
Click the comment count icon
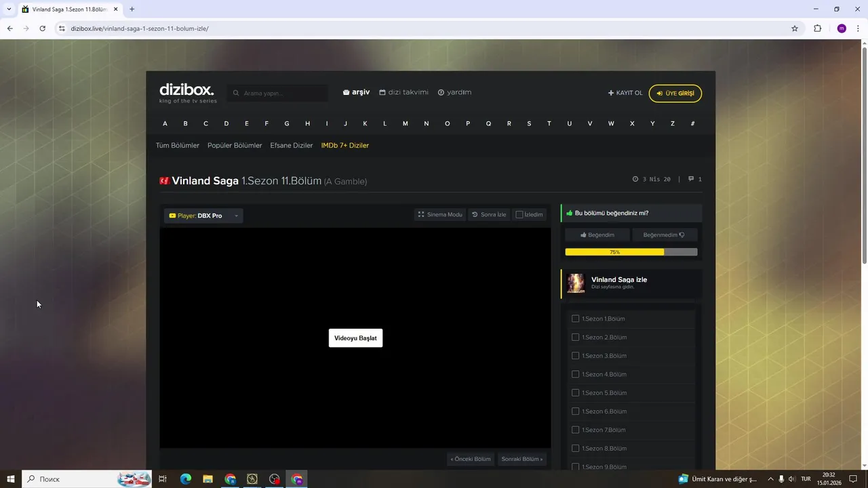691,179
